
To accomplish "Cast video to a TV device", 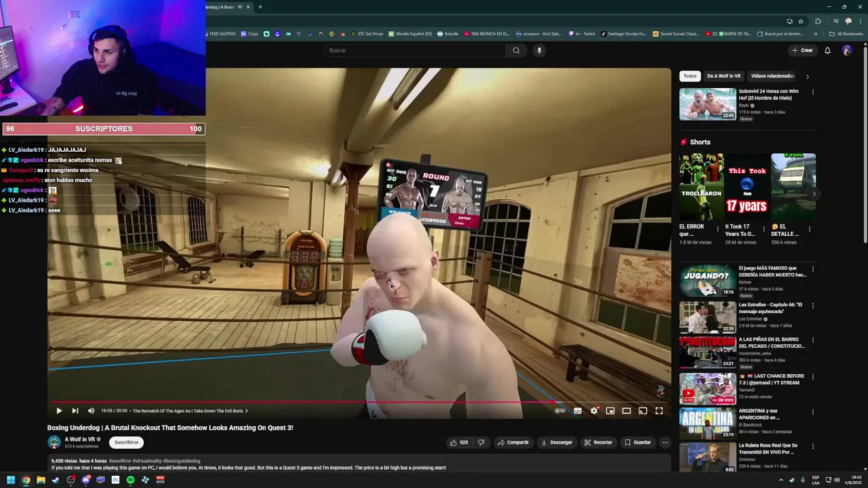I will pos(643,411).
